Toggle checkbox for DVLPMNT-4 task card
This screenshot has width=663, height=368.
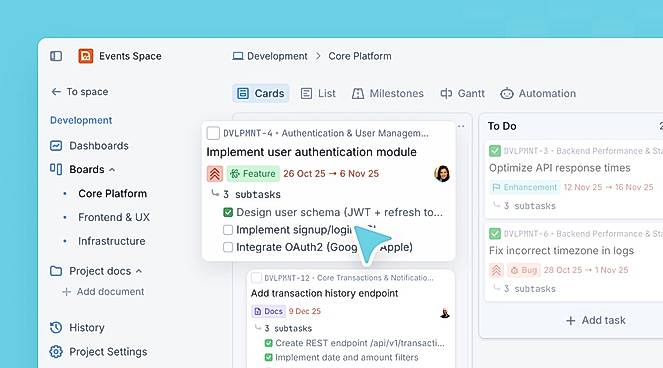pyautogui.click(x=213, y=133)
